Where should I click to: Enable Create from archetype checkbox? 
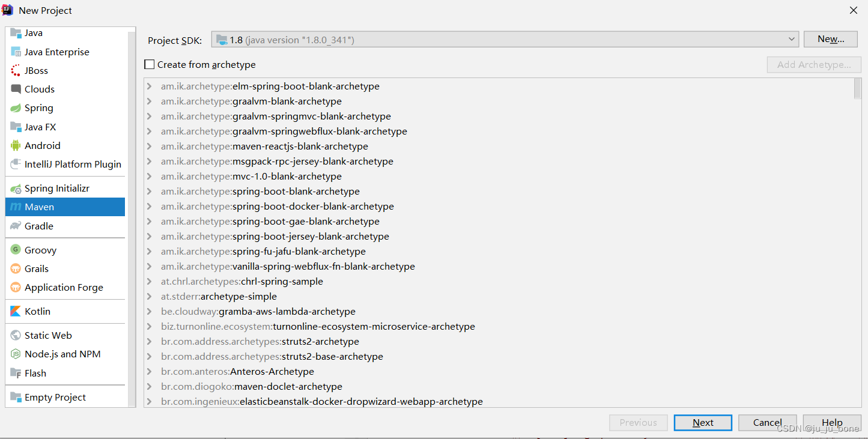click(150, 64)
